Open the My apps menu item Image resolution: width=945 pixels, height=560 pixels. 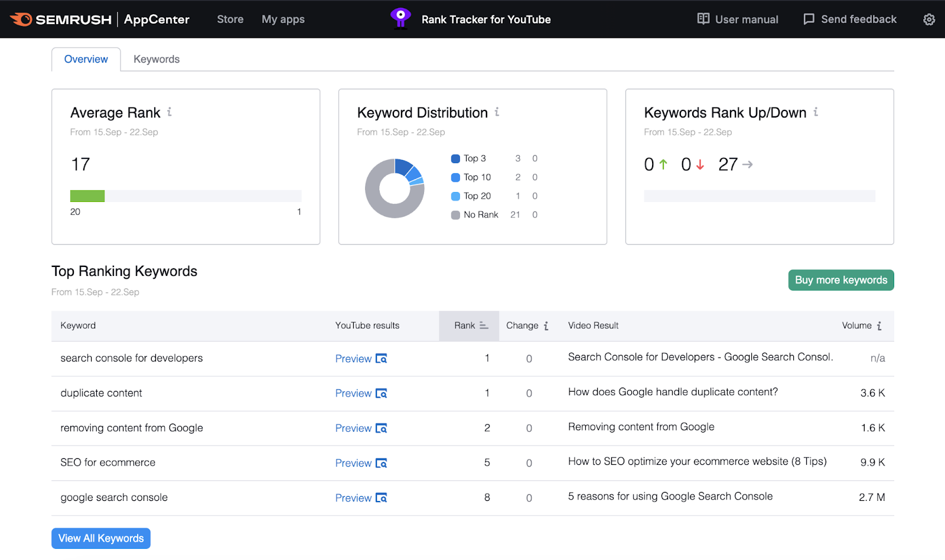tap(283, 19)
